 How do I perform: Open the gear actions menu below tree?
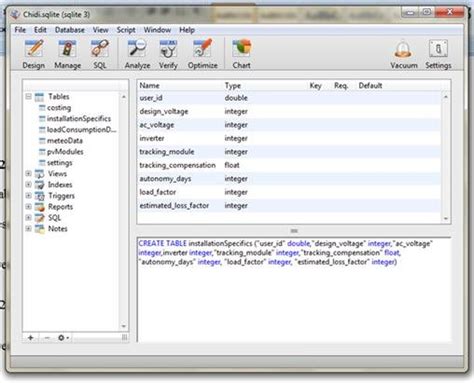63,337
